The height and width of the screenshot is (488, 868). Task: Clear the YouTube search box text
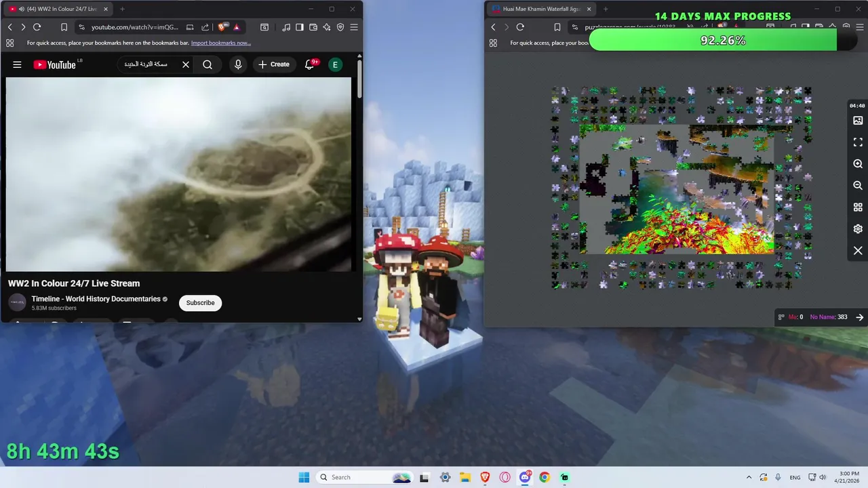pos(185,64)
